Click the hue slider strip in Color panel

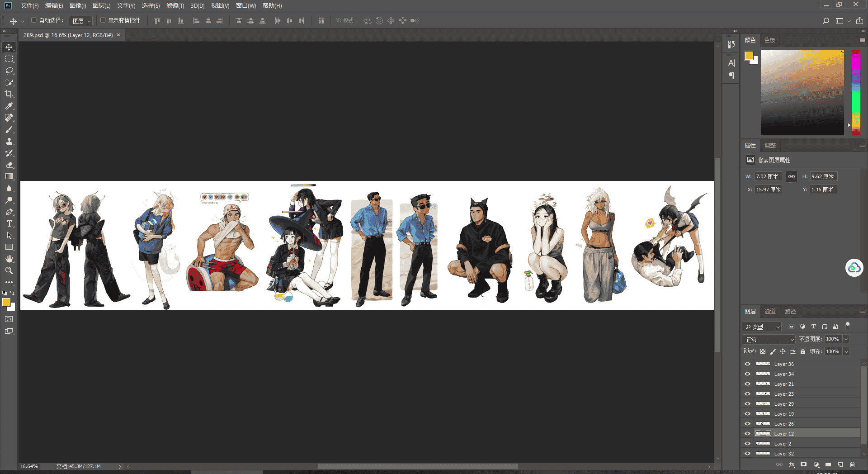(x=856, y=92)
